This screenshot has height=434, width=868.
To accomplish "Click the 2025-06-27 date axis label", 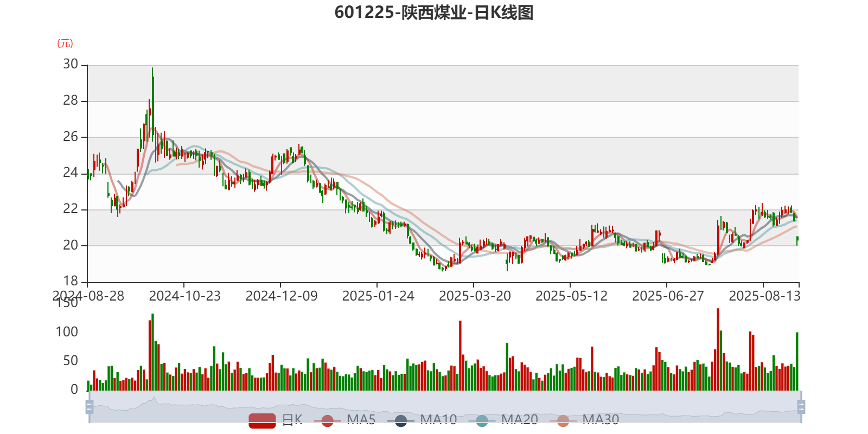I will click(668, 296).
